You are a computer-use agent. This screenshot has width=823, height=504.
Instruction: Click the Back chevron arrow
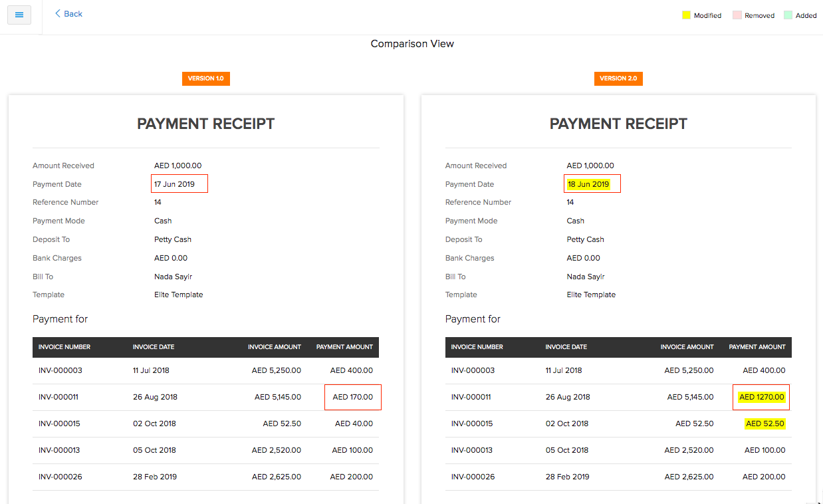tap(58, 13)
